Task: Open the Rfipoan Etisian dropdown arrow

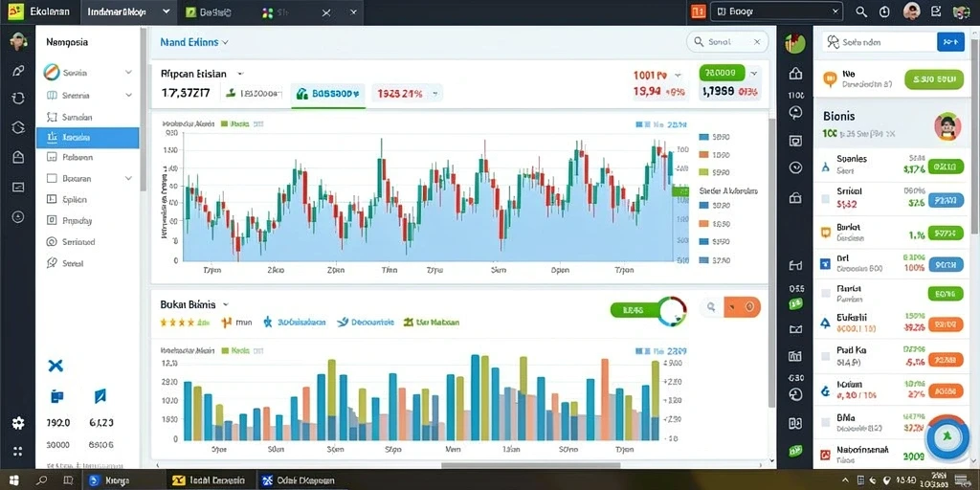Action: click(240, 73)
